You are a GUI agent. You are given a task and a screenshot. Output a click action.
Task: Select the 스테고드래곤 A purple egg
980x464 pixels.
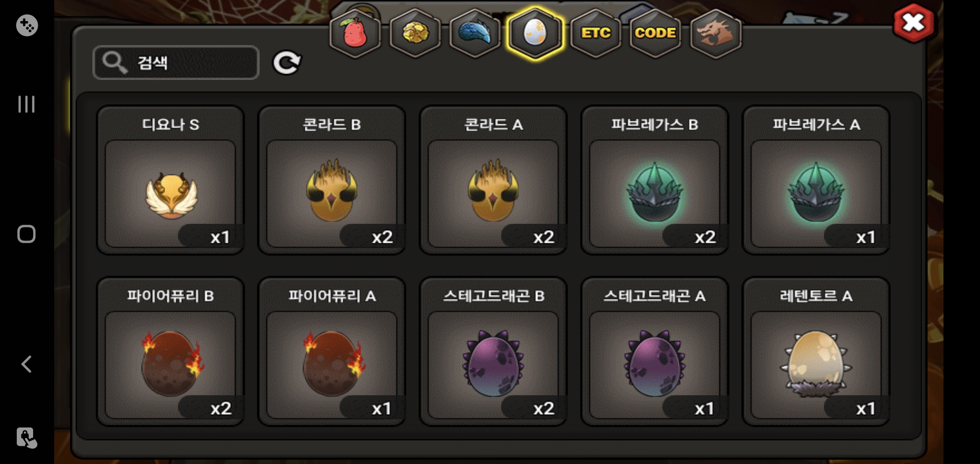point(654,351)
